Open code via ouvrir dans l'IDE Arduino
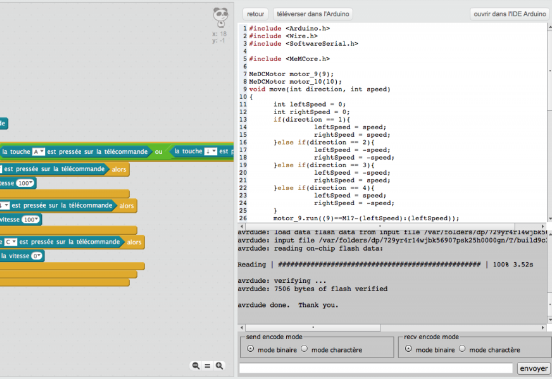Image resolution: width=552 pixels, height=380 pixels. [509, 14]
